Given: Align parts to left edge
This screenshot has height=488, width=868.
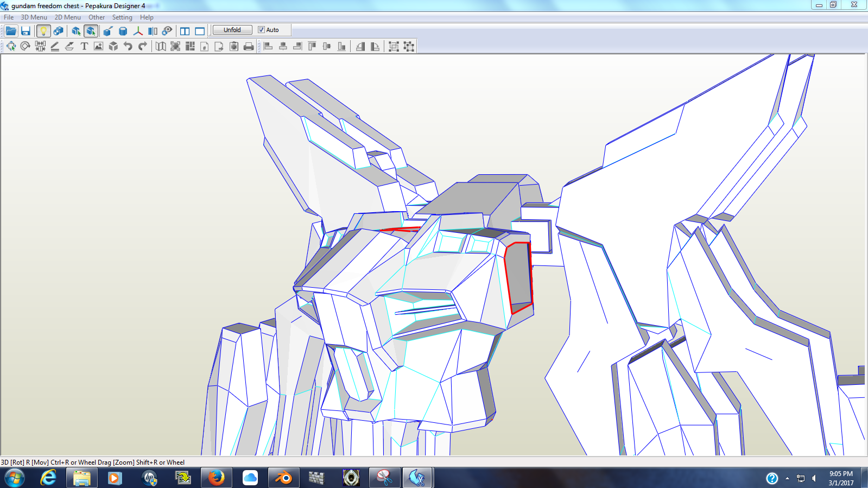Looking at the screenshot, I should pyautogui.click(x=268, y=46).
